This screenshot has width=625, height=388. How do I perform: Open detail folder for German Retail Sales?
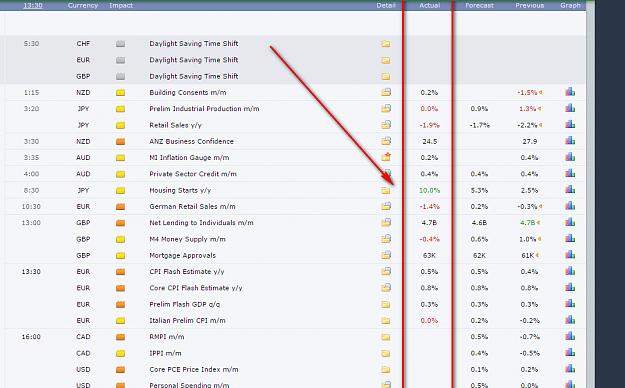(385, 206)
